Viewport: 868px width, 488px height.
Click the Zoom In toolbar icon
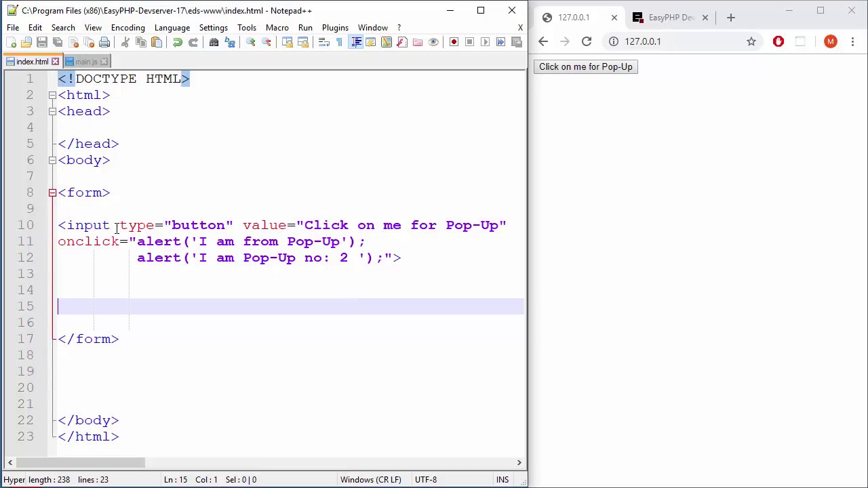(x=251, y=42)
